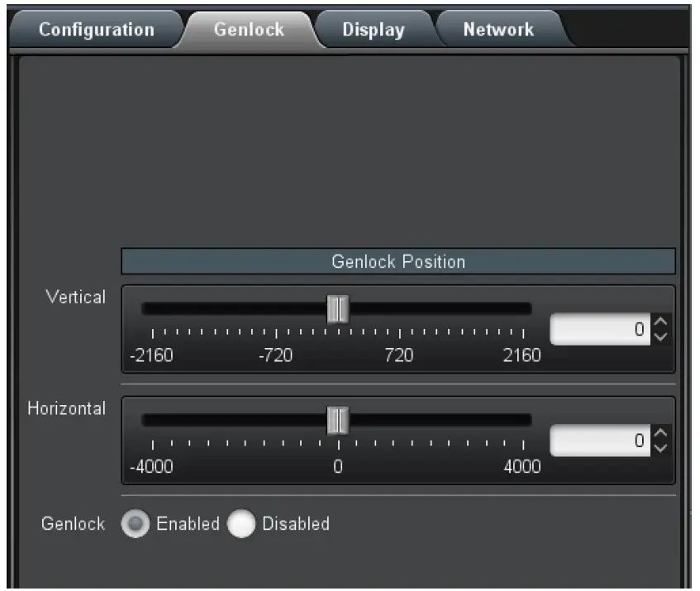Image resolution: width=700 pixels, height=591 pixels.
Task: Select the Genlock tab
Action: (249, 30)
